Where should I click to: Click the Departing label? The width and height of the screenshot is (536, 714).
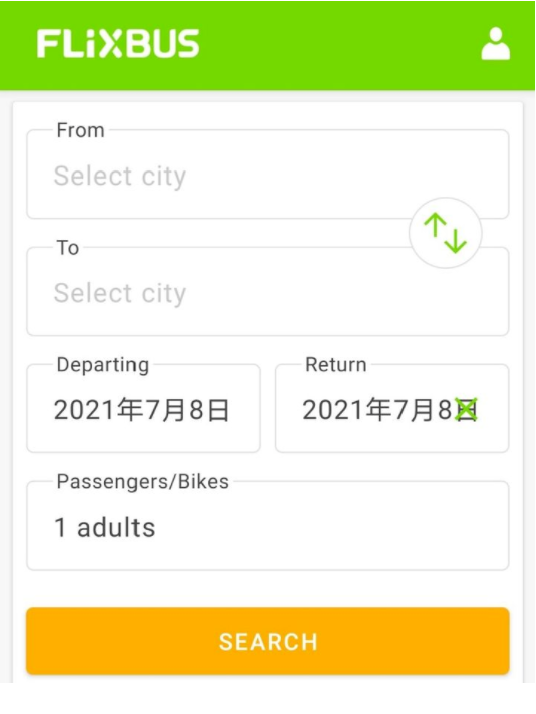click(103, 365)
